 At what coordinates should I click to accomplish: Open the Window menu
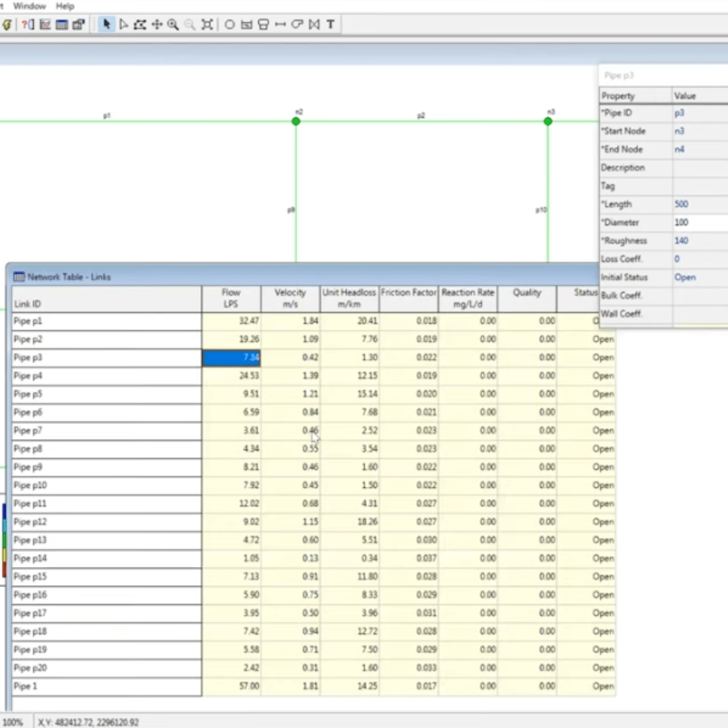click(x=30, y=6)
